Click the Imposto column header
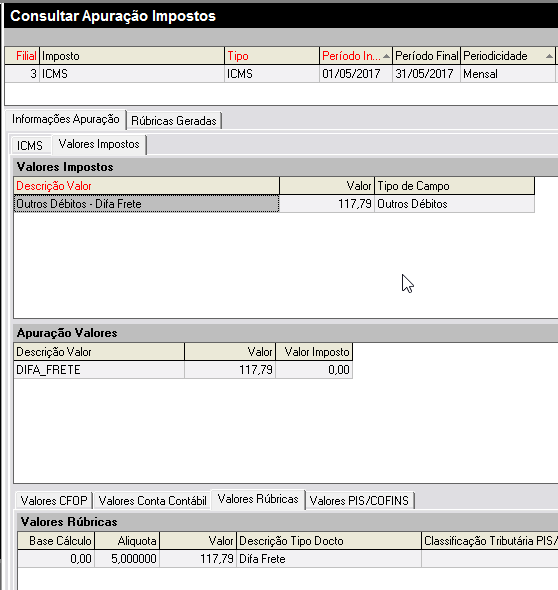The height and width of the screenshot is (590, 558). point(132,56)
